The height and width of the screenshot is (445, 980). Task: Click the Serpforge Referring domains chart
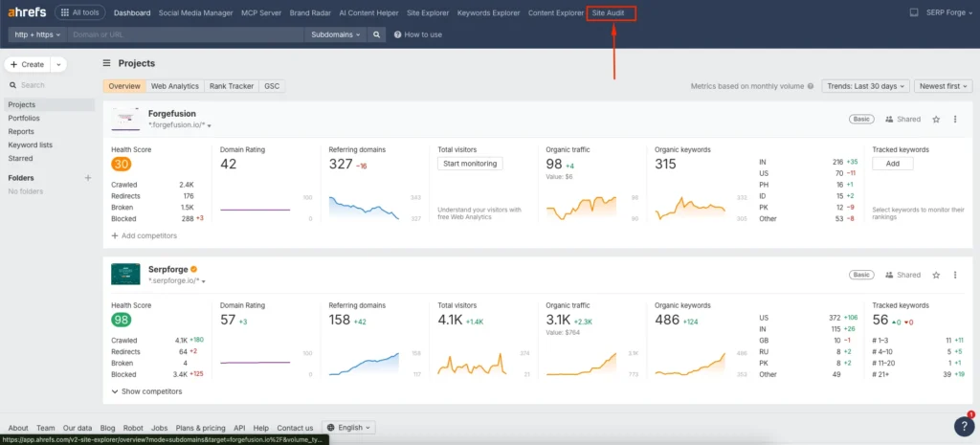point(364,364)
